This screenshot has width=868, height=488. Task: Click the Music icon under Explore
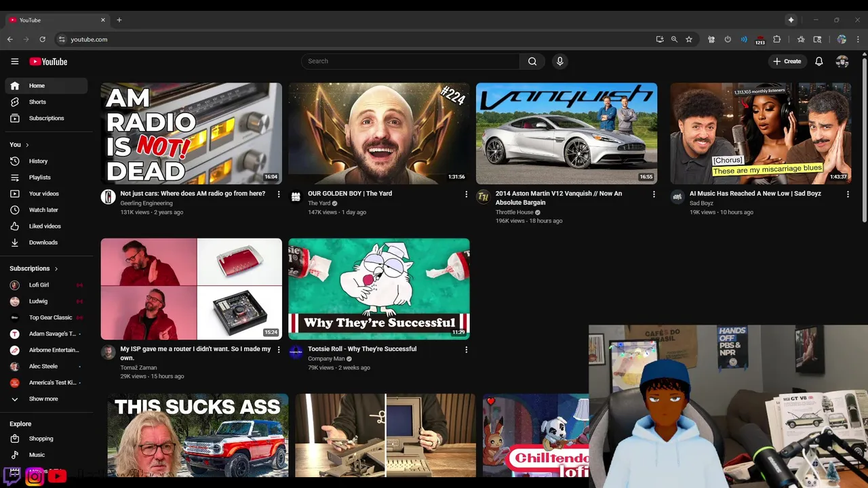15,455
